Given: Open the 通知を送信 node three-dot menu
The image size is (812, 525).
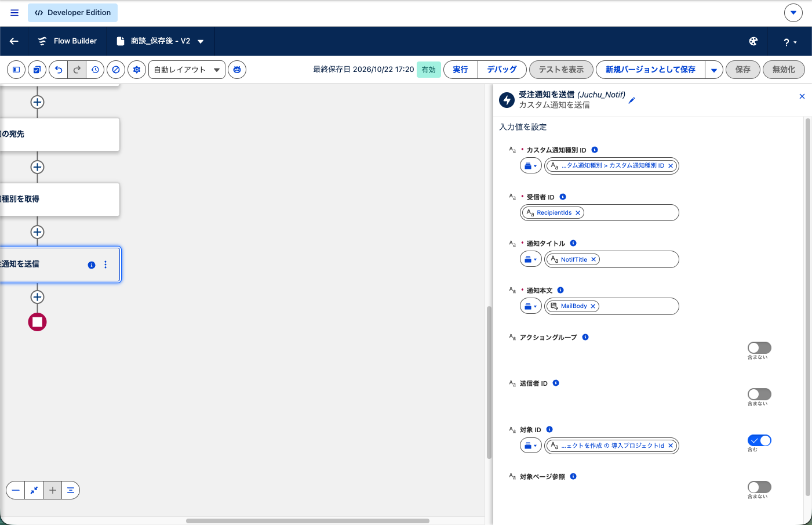Looking at the screenshot, I should pyautogui.click(x=105, y=265).
